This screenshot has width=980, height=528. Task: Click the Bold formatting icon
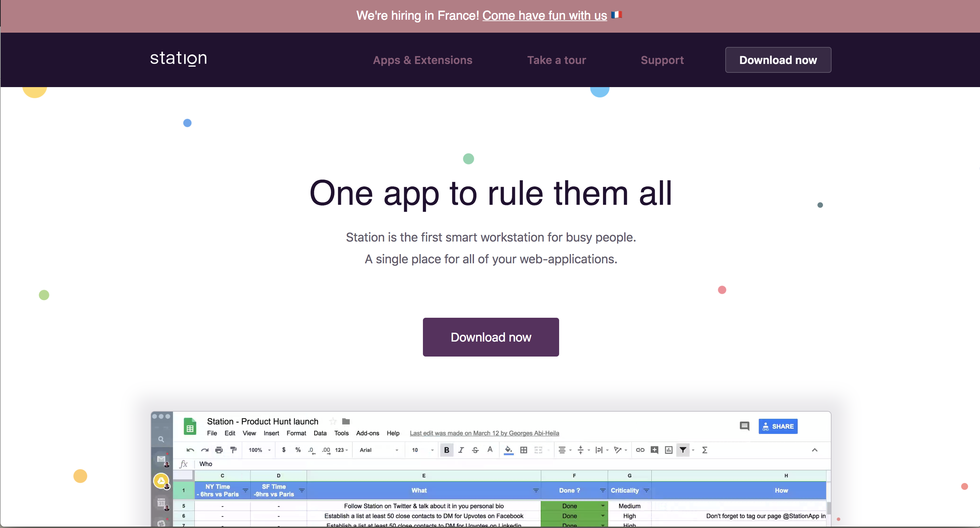[447, 450]
